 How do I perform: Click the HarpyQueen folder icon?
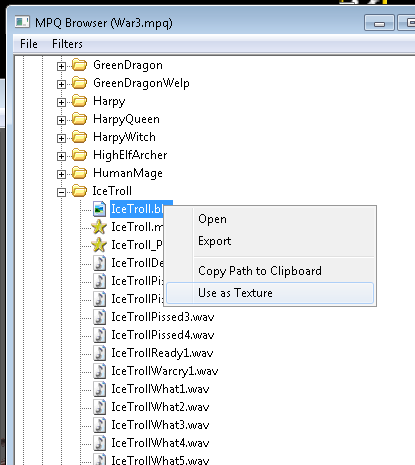point(79,119)
